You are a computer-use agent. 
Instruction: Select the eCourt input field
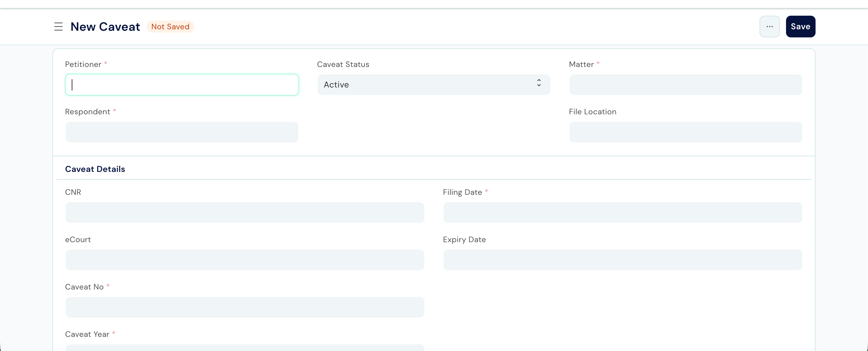(245, 260)
